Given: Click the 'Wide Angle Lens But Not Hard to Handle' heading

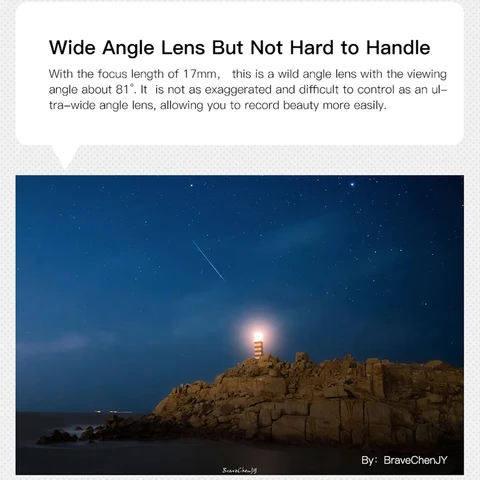Looking at the screenshot, I should [239, 47].
